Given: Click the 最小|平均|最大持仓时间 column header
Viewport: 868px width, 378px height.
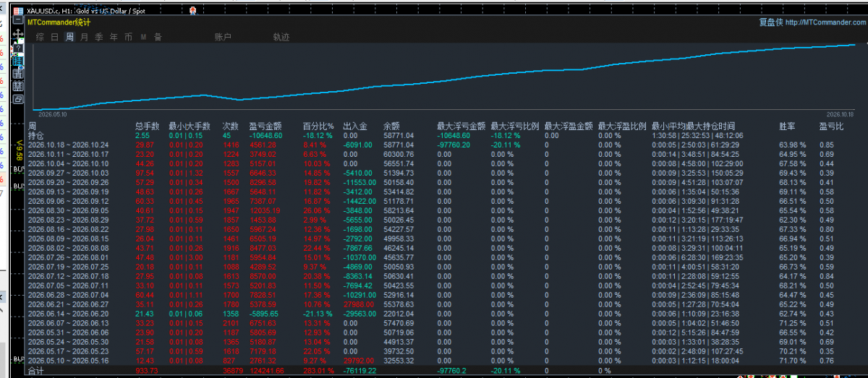Looking at the screenshot, I should (693, 126).
